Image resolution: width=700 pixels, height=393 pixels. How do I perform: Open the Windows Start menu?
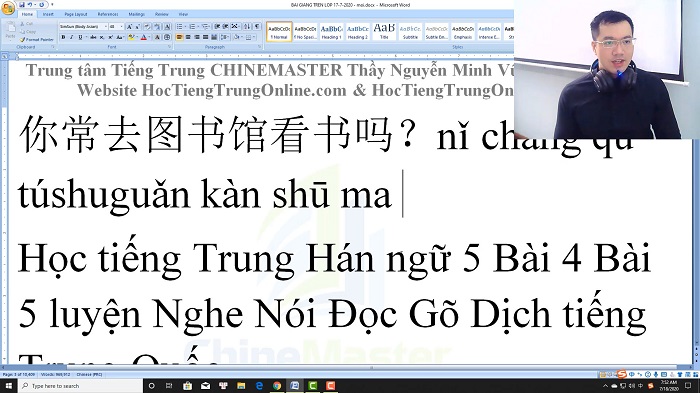pyautogui.click(x=8, y=386)
